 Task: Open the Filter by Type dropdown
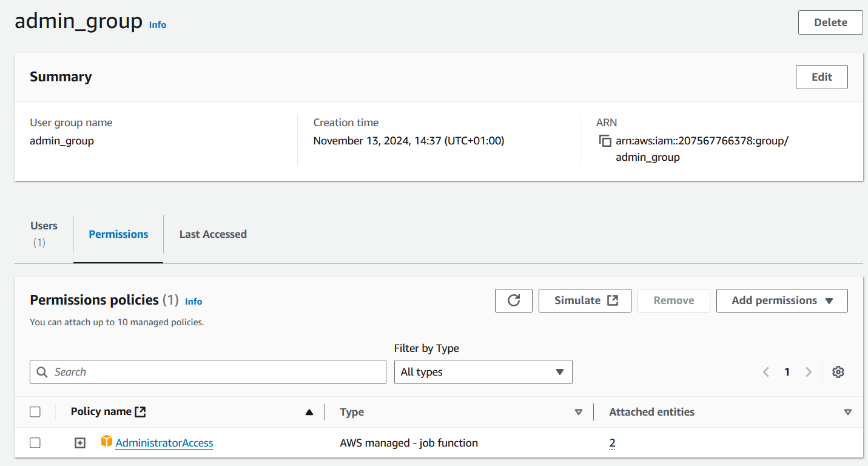tap(483, 372)
